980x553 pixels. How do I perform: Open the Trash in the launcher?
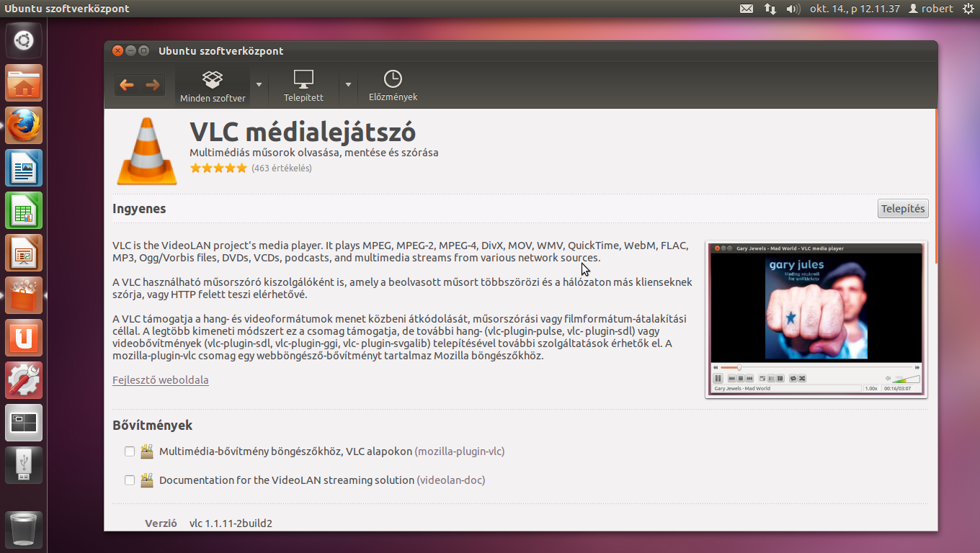[24, 529]
